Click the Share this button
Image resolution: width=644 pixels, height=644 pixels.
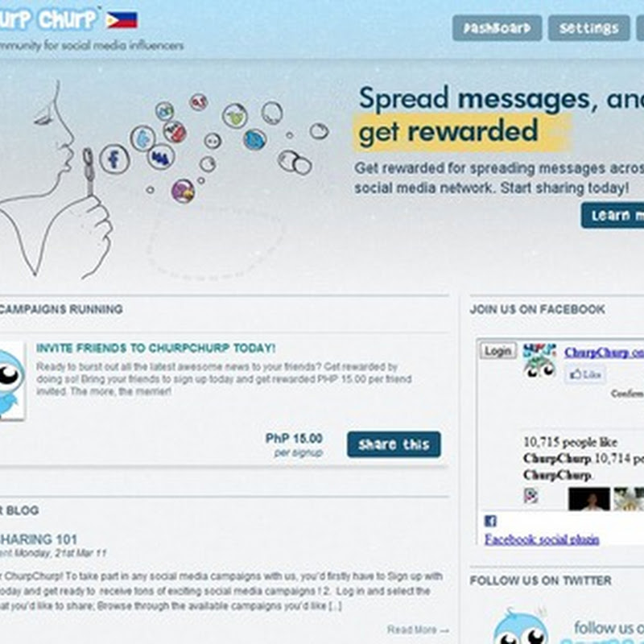tap(394, 444)
